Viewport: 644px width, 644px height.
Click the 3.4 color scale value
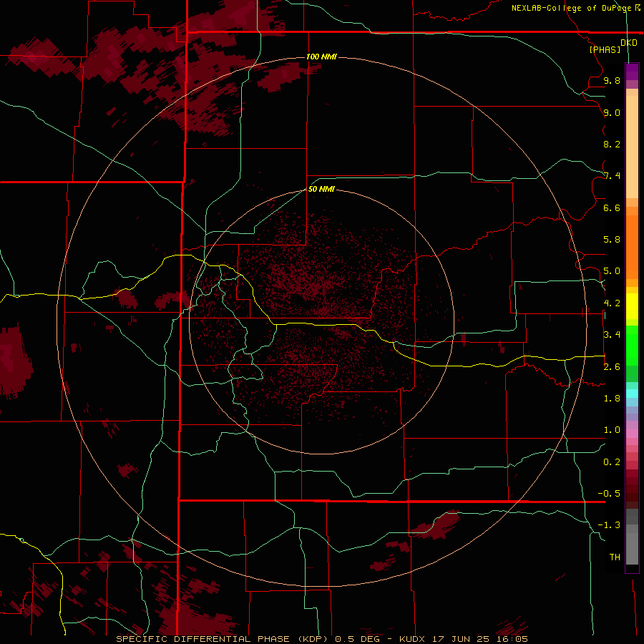coord(612,335)
